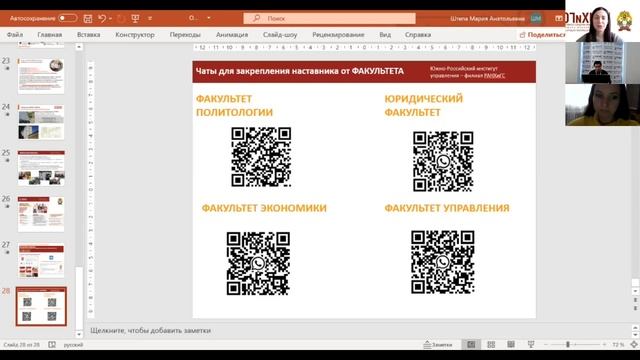Viewport: 640px width, 360px height.
Task: Click thumbnail pane scroll up arrow
Action: tap(79, 47)
